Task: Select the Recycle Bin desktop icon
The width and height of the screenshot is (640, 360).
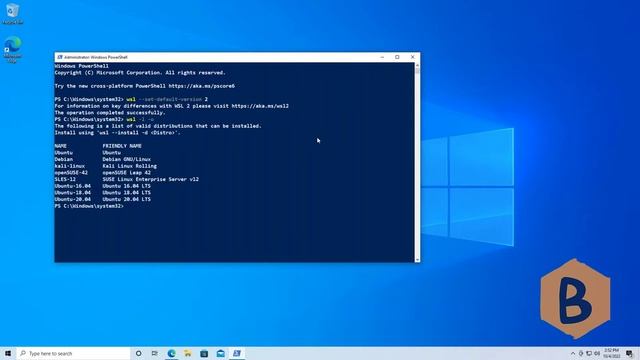Action: 12,13
